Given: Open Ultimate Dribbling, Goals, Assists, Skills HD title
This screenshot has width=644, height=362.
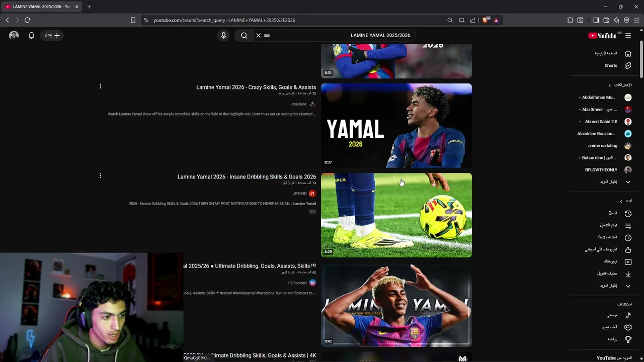Looking at the screenshot, I should (250, 266).
